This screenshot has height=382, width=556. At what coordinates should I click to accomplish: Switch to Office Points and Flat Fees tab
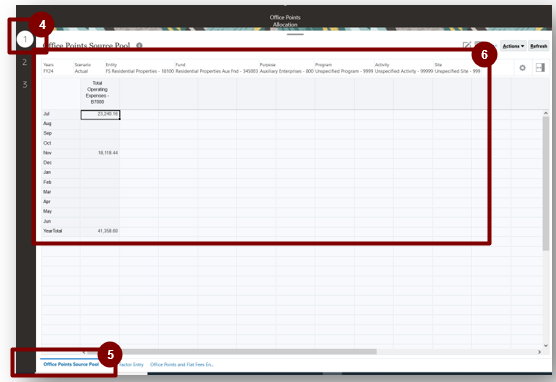(x=182, y=365)
